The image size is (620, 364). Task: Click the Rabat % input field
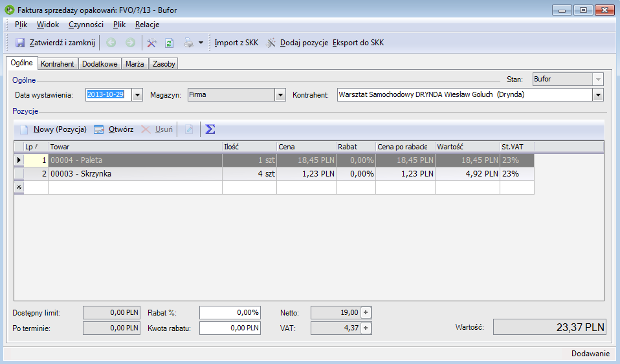tap(230, 313)
